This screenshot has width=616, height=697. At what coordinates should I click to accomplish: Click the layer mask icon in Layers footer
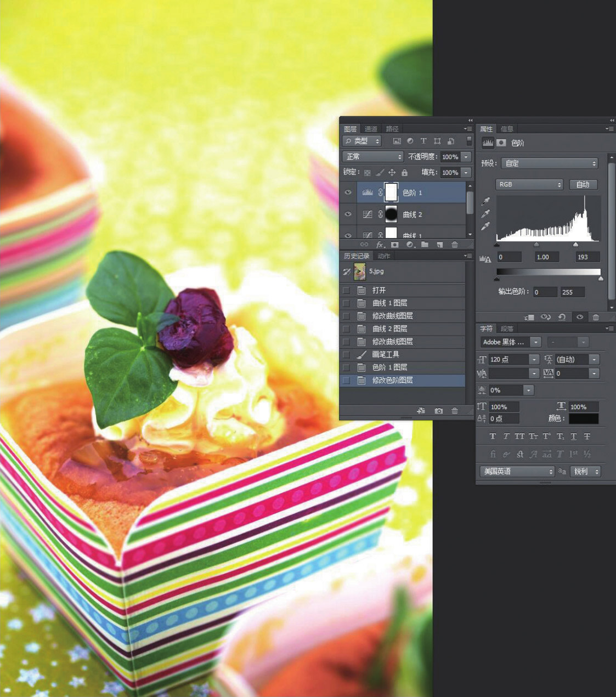click(394, 245)
